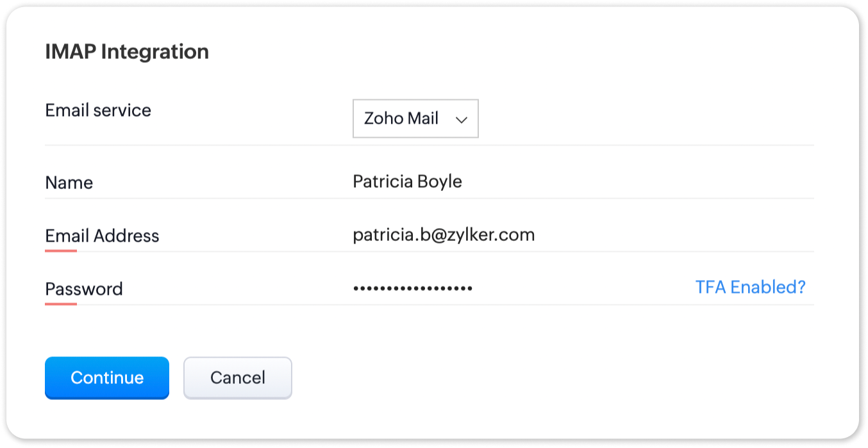This screenshot has height=448, width=868.
Task: Click the red underline below Password label
Action: click(61, 304)
